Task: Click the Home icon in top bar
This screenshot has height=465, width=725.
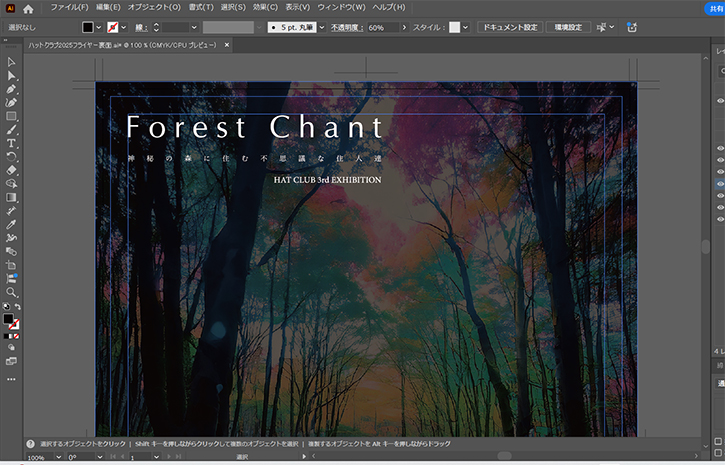Action: point(28,8)
